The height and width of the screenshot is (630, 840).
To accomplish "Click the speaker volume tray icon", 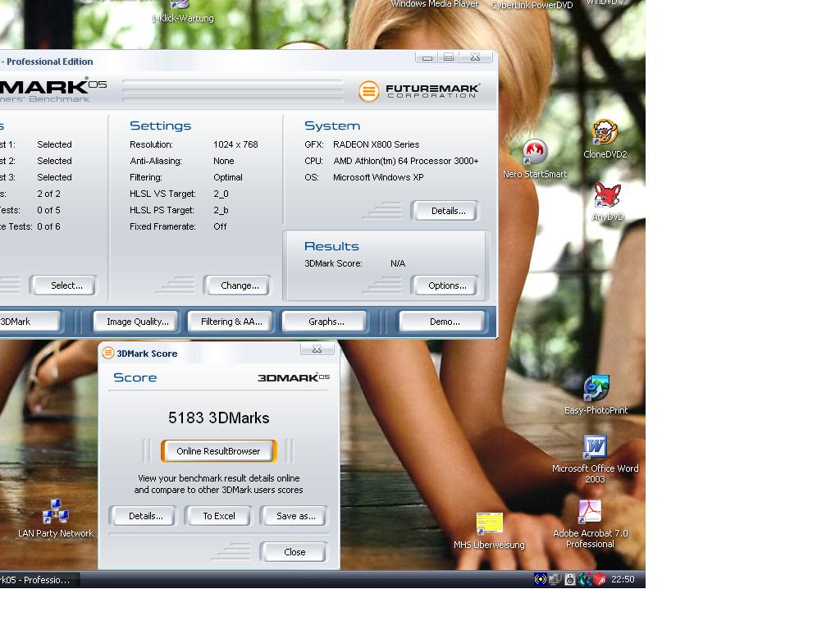I will click(x=570, y=579).
